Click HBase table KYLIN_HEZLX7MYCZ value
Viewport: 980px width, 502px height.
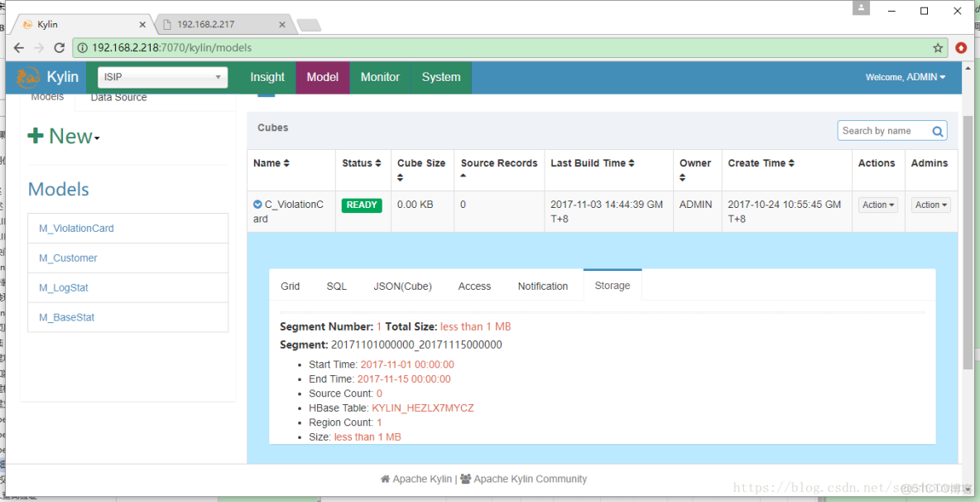point(422,408)
